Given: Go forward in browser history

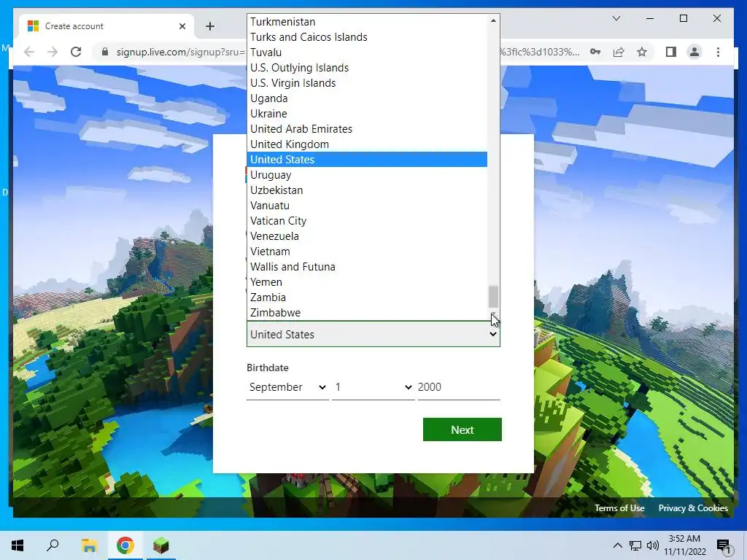Looking at the screenshot, I should [53, 52].
